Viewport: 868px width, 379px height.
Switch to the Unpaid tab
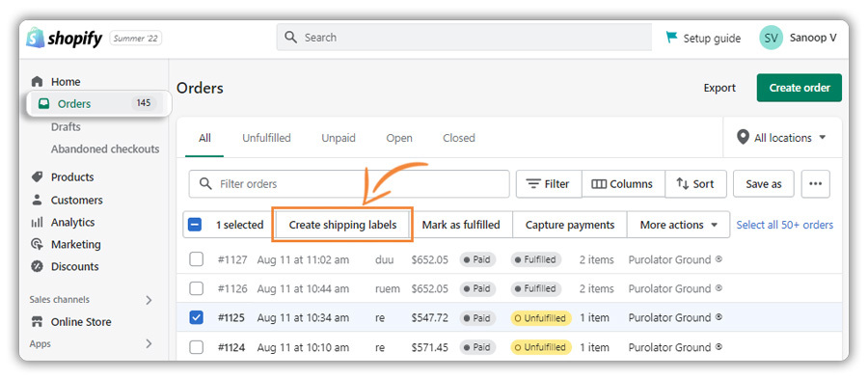339,138
